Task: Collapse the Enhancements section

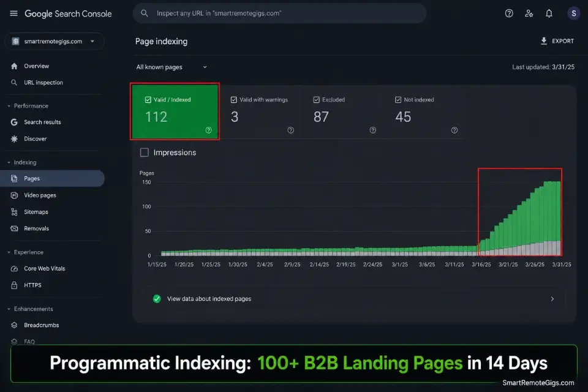Action: click(x=9, y=309)
